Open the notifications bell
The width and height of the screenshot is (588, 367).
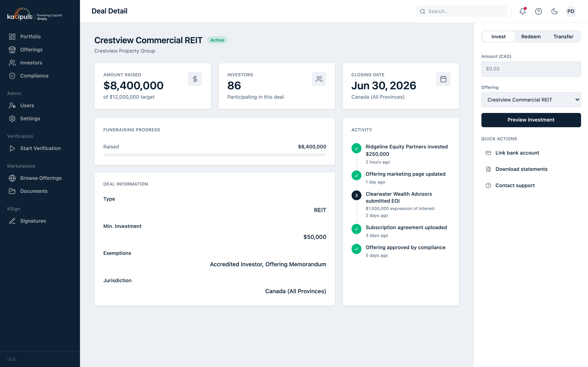point(522,11)
